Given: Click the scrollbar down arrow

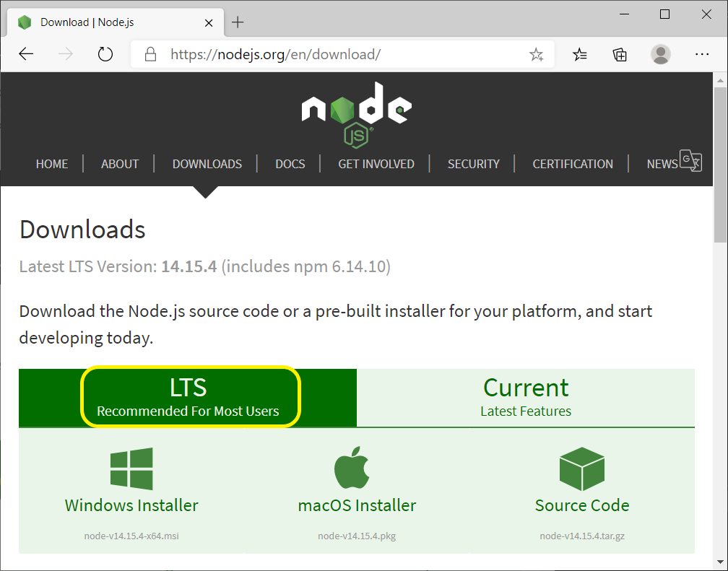Looking at the screenshot, I should tap(720, 563).
